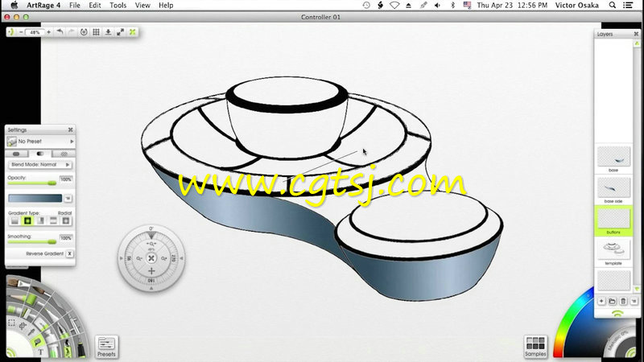Close the Settings panel
644x362 pixels.
point(70,130)
